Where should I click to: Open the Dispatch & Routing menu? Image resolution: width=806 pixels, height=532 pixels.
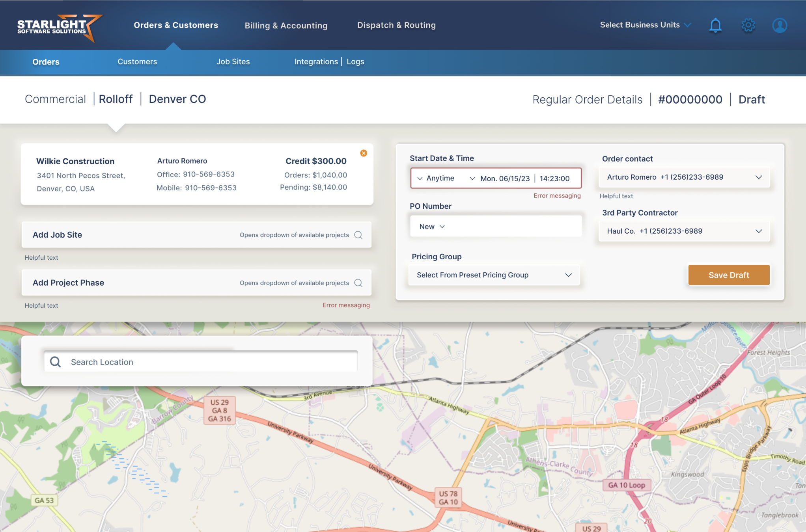click(x=396, y=25)
